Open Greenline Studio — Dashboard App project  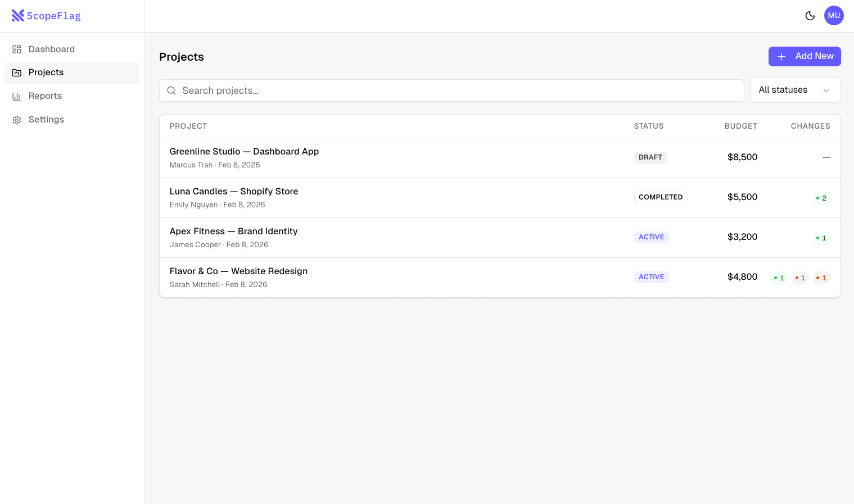(x=244, y=152)
